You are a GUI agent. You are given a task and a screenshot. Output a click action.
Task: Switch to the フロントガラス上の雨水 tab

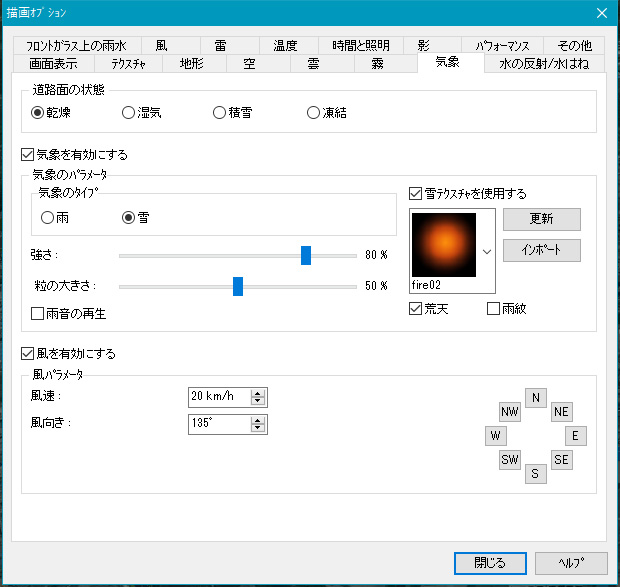tap(77, 45)
